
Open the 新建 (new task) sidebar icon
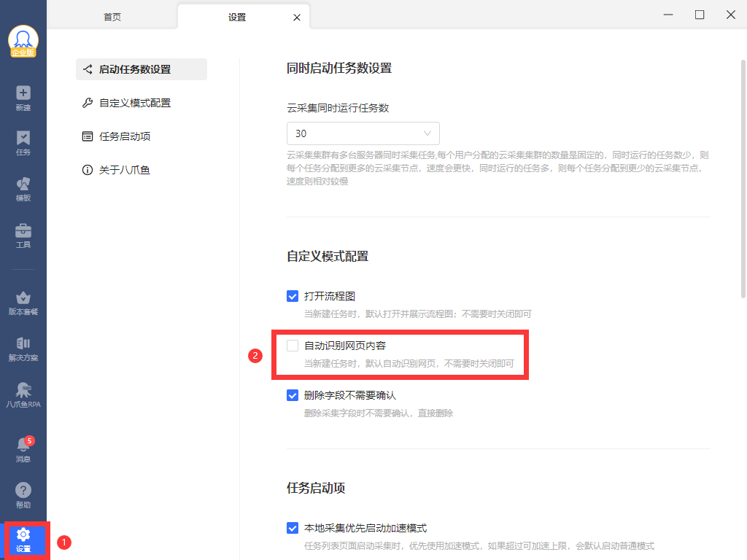pos(23,98)
